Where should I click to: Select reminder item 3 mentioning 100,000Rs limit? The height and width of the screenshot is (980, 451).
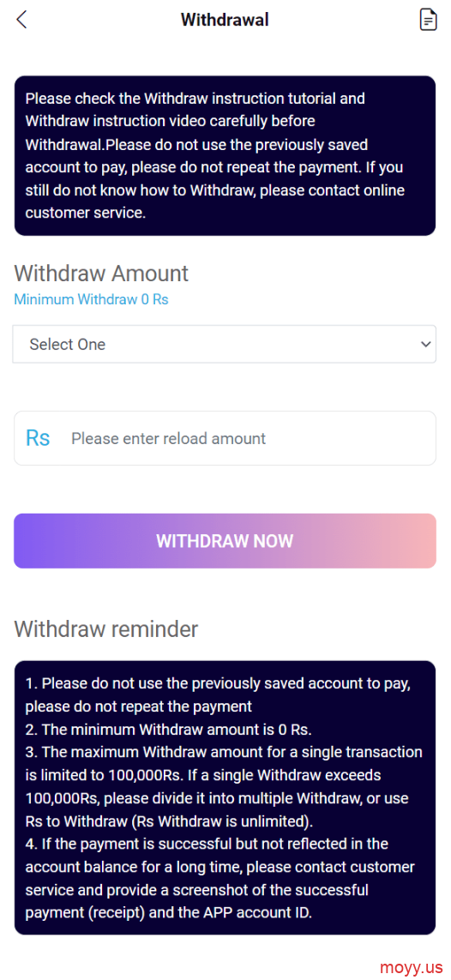(x=225, y=786)
